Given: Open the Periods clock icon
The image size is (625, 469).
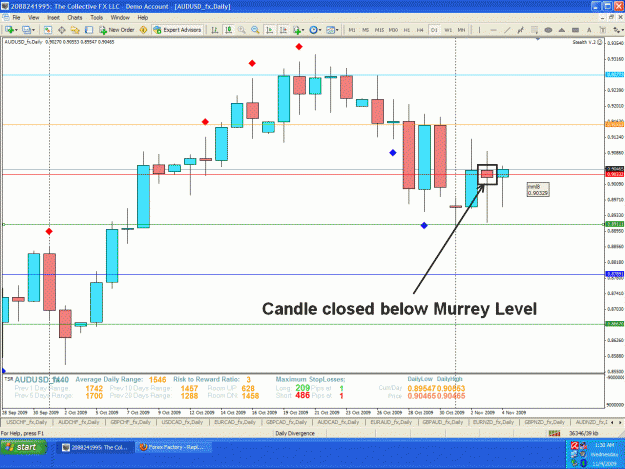Looking at the screenshot, I should [x=313, y=30].
